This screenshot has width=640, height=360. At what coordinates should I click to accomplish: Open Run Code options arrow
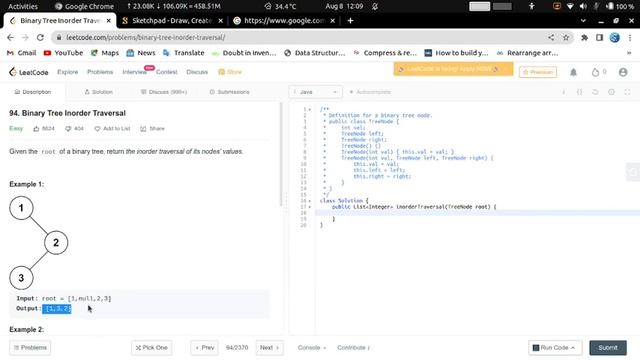coord(573,348)
